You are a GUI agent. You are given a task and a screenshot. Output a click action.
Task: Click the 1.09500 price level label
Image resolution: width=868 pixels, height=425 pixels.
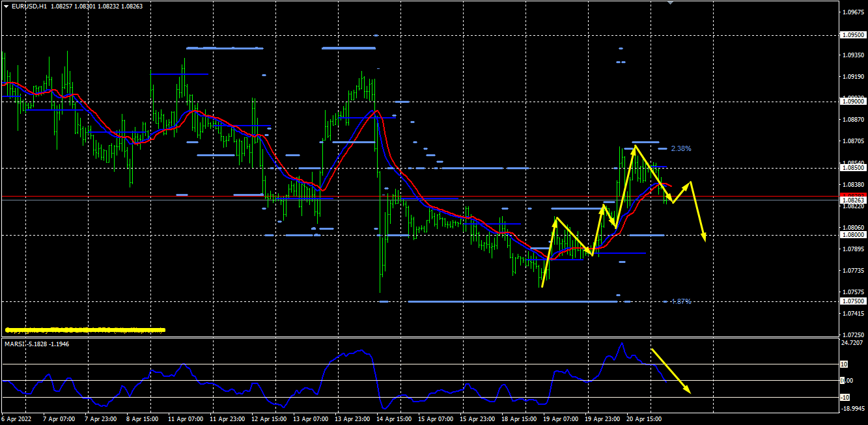click(854, 35)
